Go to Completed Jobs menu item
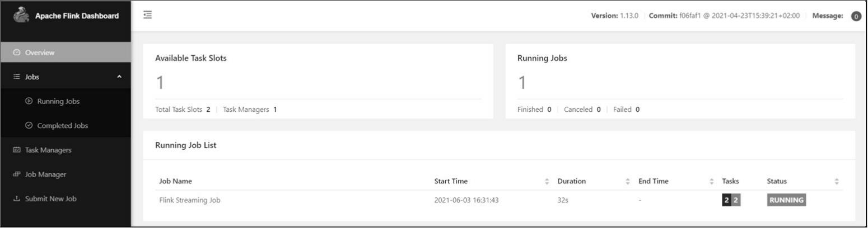Screen dimensions: 868x228 [62, 126]
